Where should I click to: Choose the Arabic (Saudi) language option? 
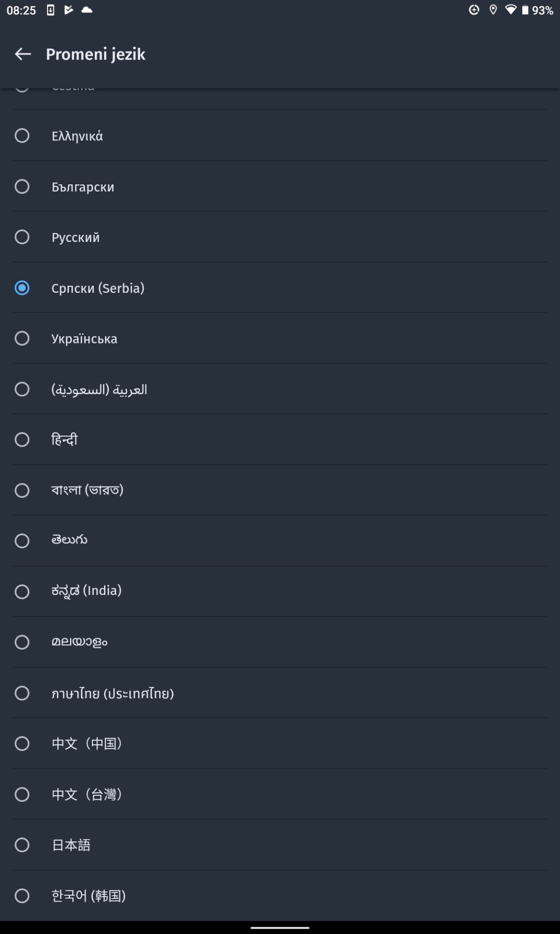pos(22,389)
